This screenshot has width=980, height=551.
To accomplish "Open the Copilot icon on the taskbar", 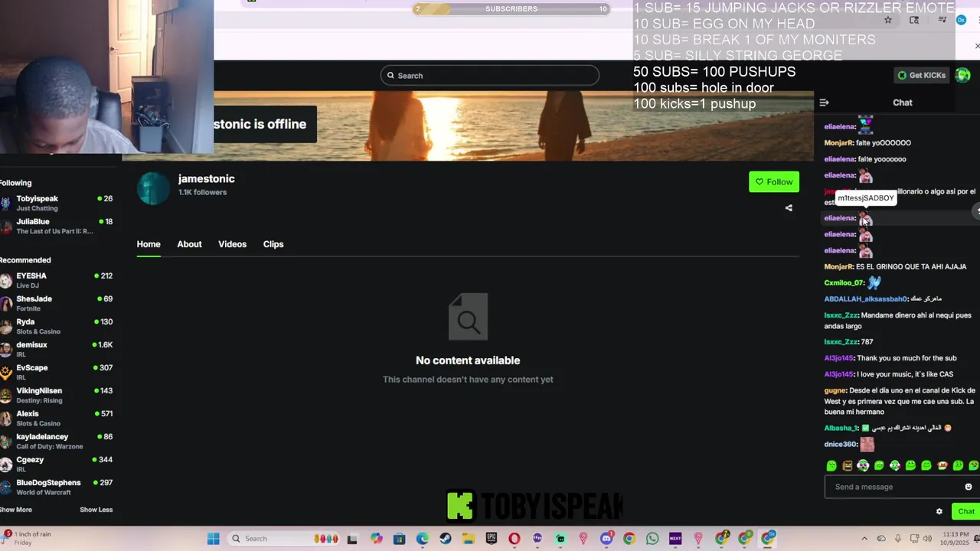I will click(377, 539).
